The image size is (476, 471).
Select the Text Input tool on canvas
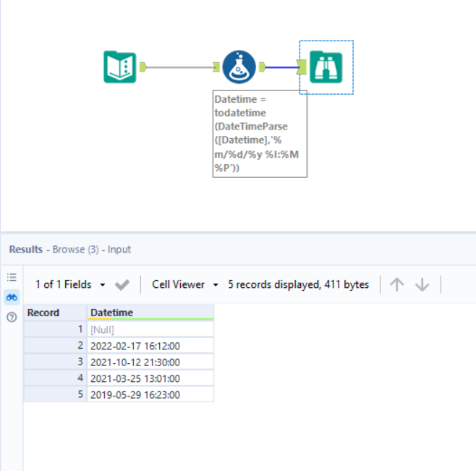point(120,67)
